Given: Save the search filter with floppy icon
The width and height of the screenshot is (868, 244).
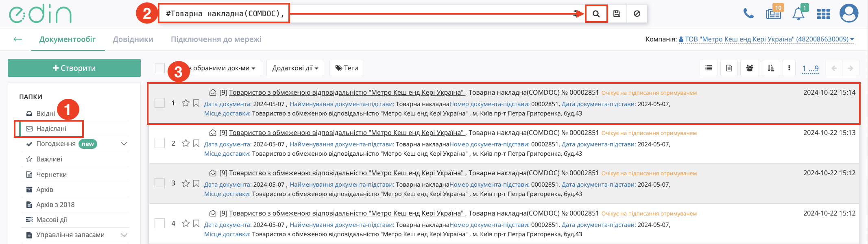Looking at the screenshot, I should (617, 14).
